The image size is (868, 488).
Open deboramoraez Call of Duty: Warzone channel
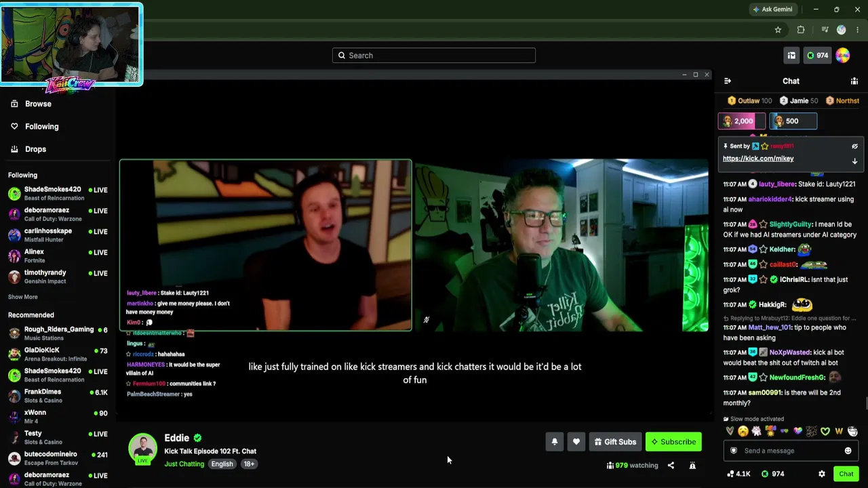coord(58,215)
